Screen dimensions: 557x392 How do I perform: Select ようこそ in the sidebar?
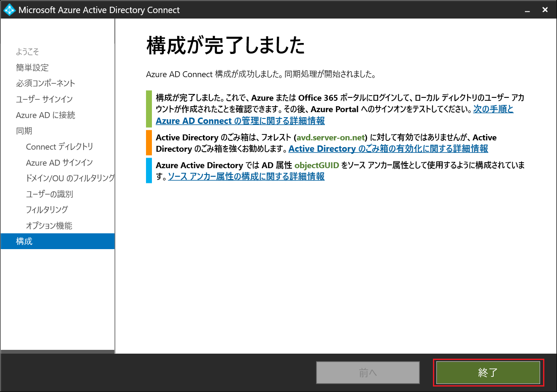coord(27,52)
